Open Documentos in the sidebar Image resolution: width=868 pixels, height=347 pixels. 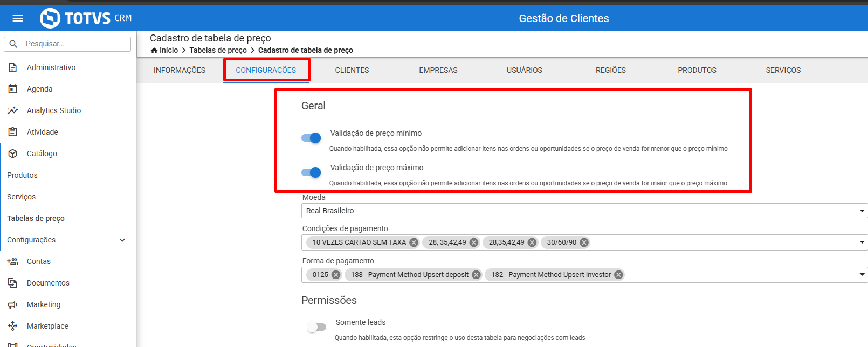point(48,283)
